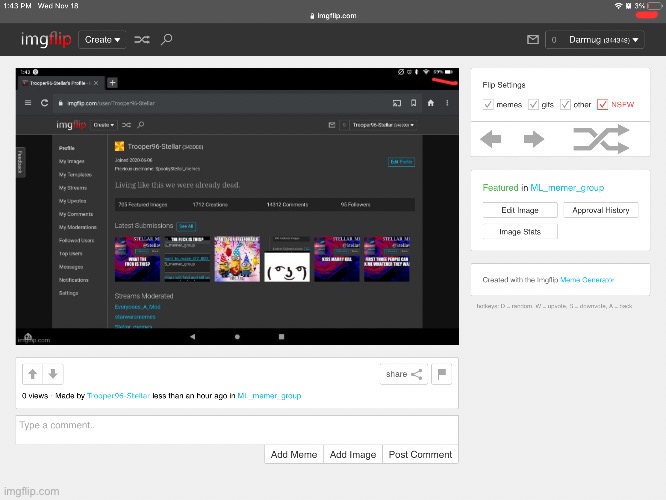Click the imgflip.com address bar
666x500 pixels.
(333, 16)
